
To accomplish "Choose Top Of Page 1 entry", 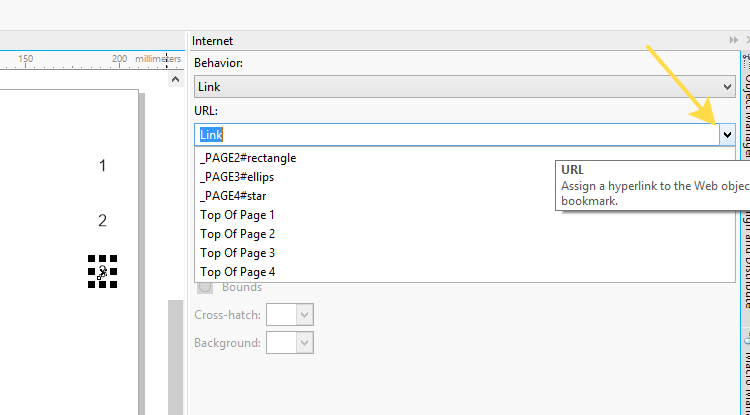I will tap(237, 215).
